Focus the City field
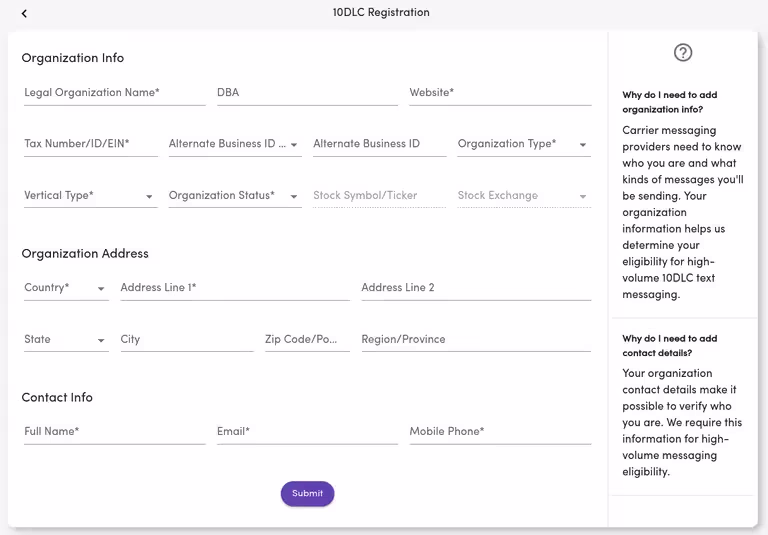Image resolution: width=768 pixels, height=535 pixels. click(x=187, y=340)
